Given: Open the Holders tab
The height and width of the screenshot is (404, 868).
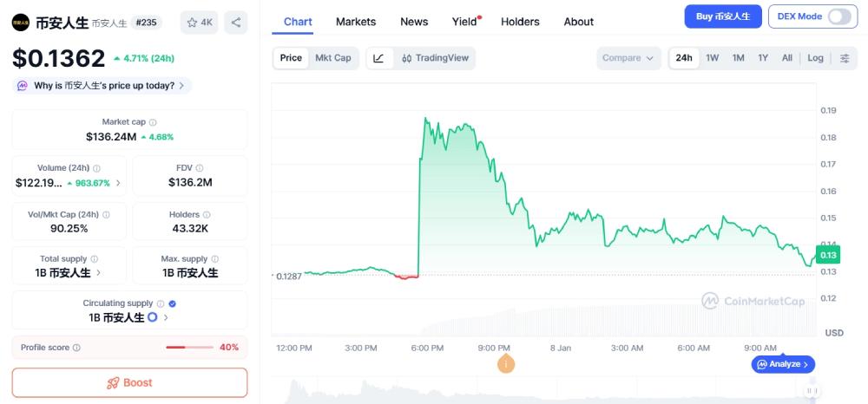Looking at the screenshot, I should point(520,22).
